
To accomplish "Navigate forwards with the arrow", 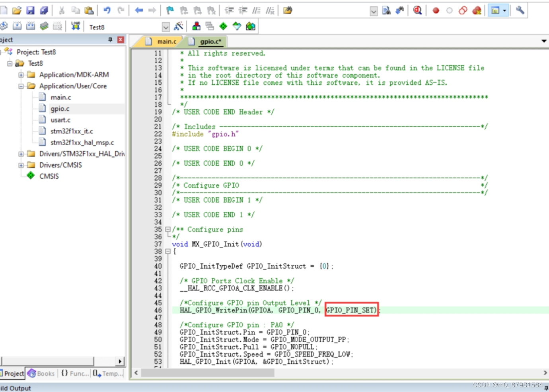I will [x=152, y=10].
